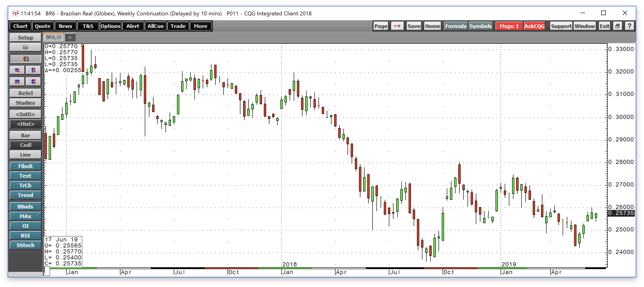The height and width of the screenshot is (287, 644).
Task: Add the RSI study
Action: [x=25, y=236]
